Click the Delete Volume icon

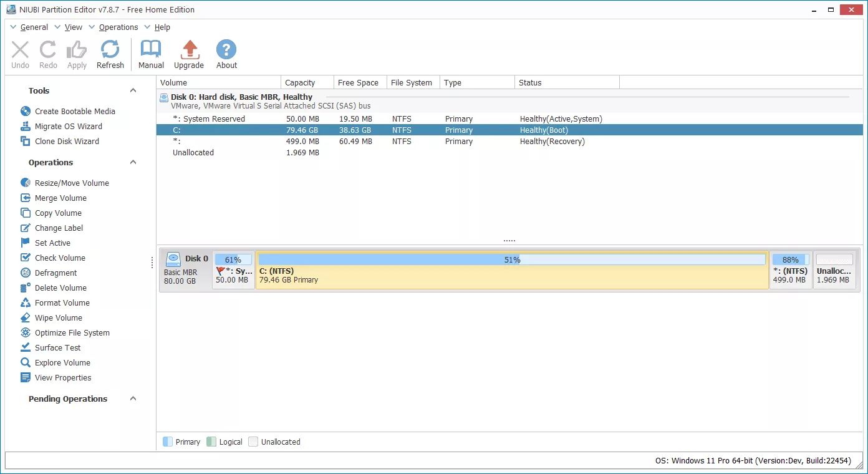point(26,288)
